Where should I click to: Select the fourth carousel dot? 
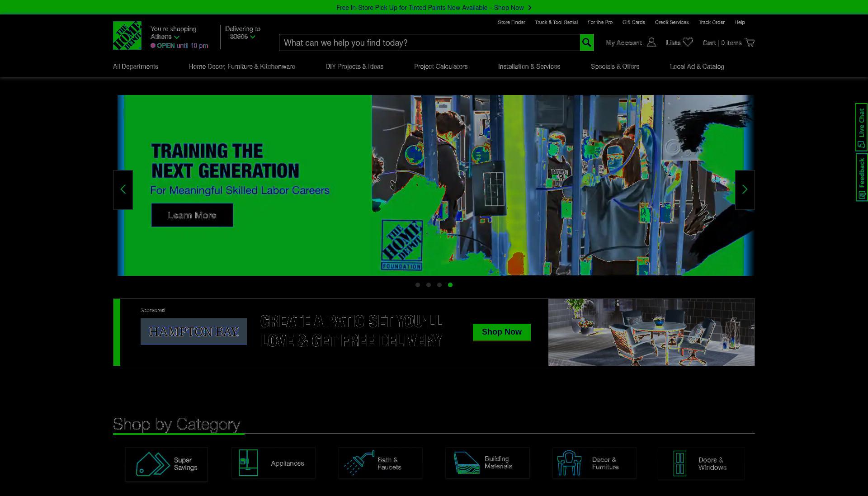tap(450, 285)
